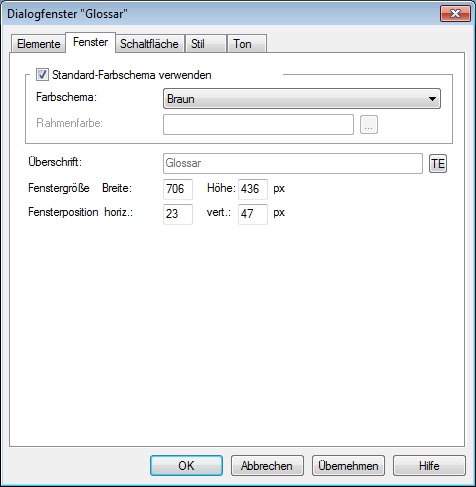Click the Breite width field
The width and height of the screenshot is (476, 487).
pyautogui.click(x=178, y=189)
